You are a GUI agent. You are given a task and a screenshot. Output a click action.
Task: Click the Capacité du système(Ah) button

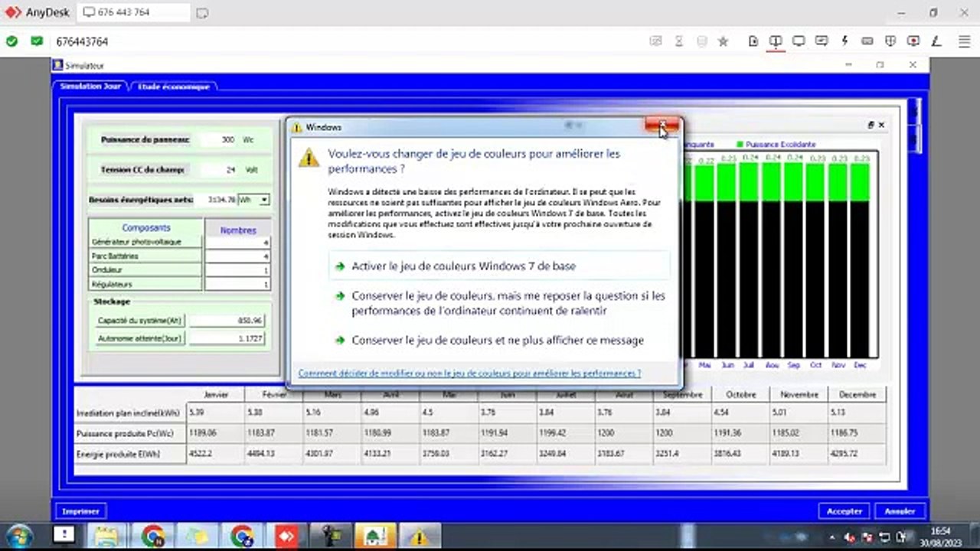[x=139, y=321]
